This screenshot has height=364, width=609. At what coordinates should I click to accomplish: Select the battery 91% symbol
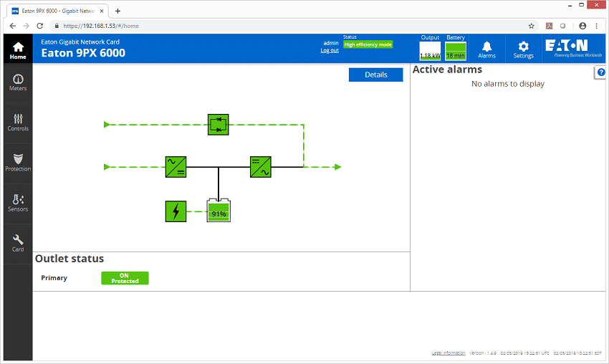pyautogui.click(x=219, y=211)
